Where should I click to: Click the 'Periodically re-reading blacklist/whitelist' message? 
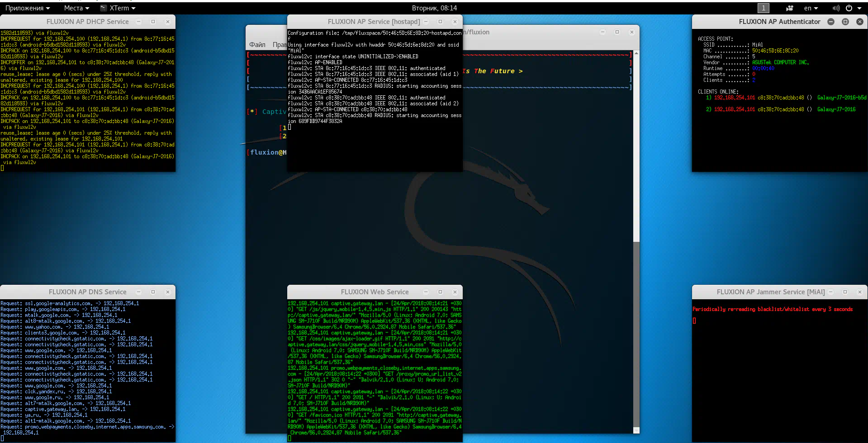click(773, 309)
